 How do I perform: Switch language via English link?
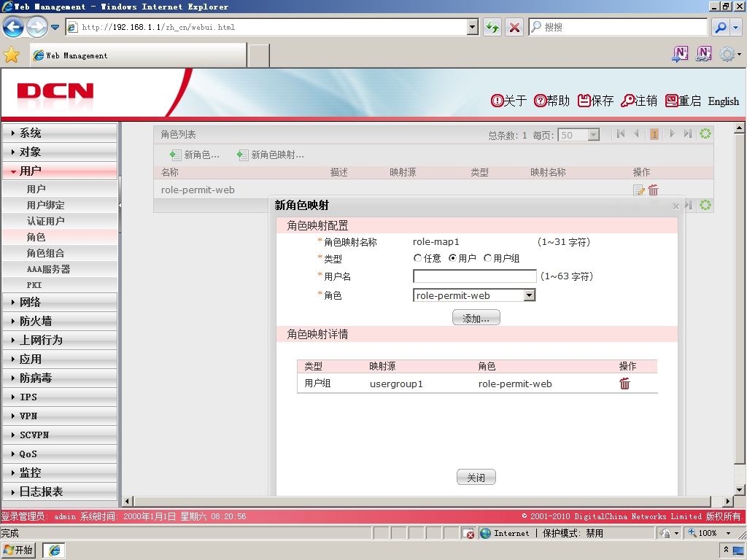coord(723,101)
